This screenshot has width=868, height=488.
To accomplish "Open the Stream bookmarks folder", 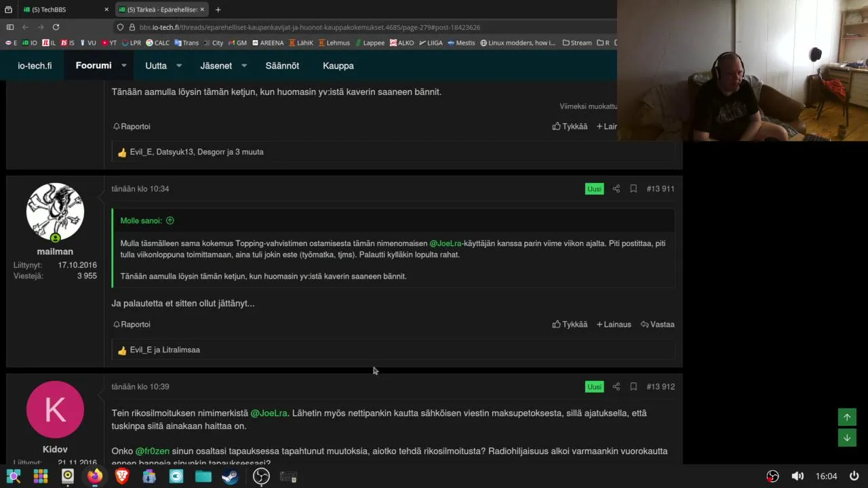I will click(577, 43).
